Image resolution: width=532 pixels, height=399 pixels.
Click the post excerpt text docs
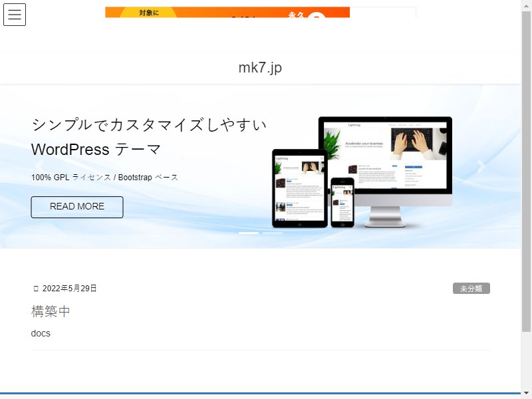tap(41, 334)
